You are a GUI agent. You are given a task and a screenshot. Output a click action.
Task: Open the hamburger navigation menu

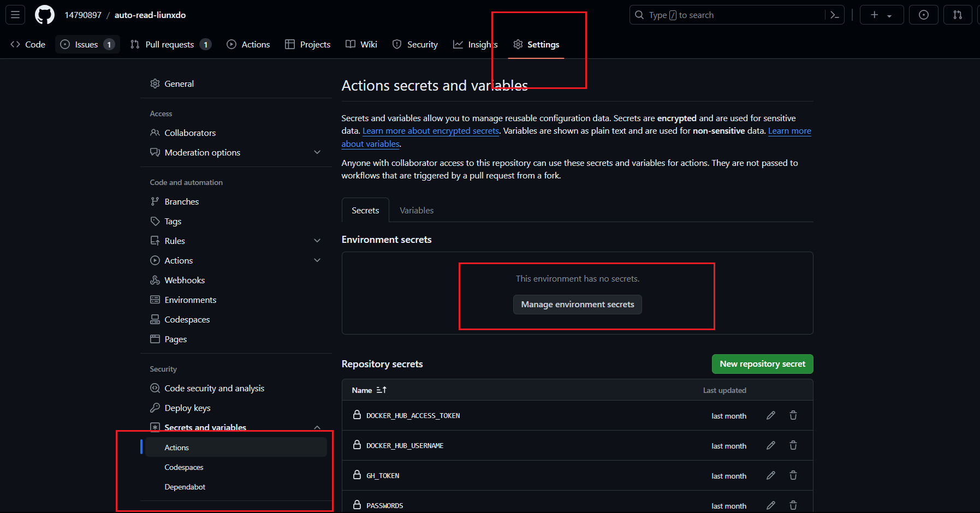coord(15,15)
